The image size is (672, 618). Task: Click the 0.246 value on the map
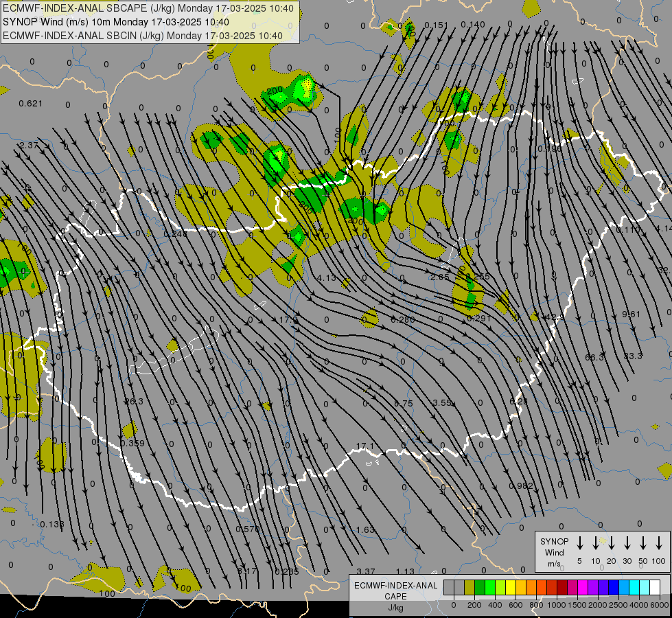176,234
